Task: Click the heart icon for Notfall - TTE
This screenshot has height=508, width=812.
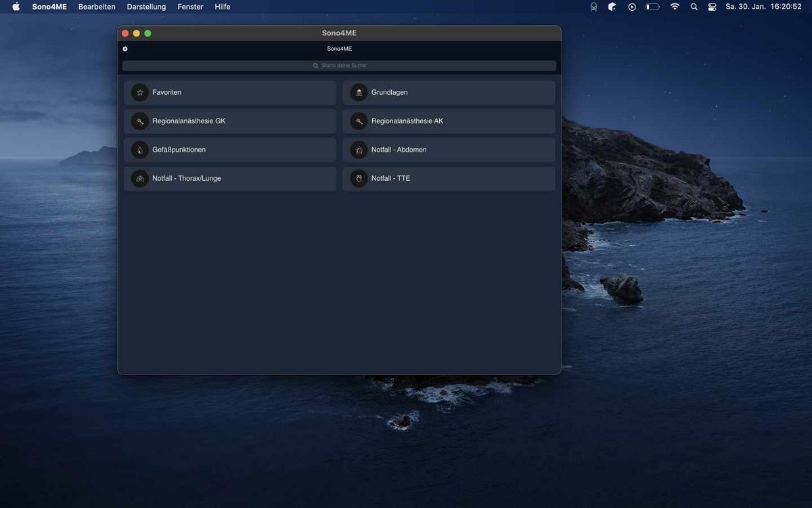Action: (359, 179)
